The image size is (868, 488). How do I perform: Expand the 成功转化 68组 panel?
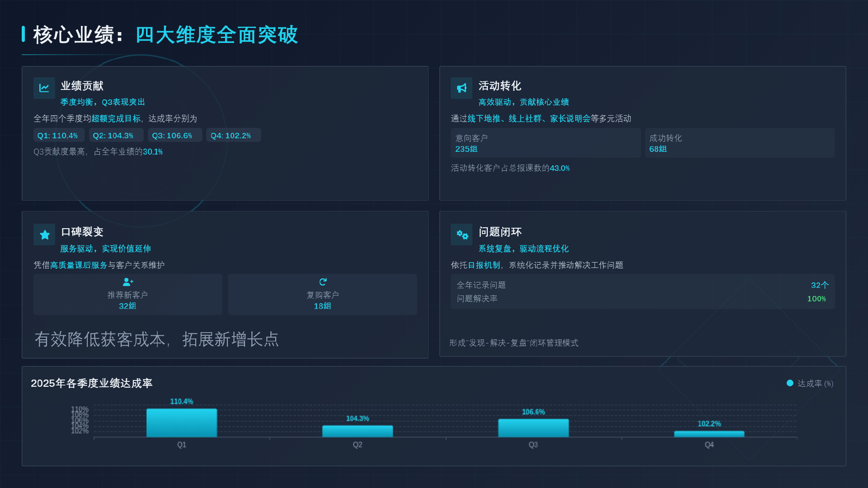tap(740, 143)
